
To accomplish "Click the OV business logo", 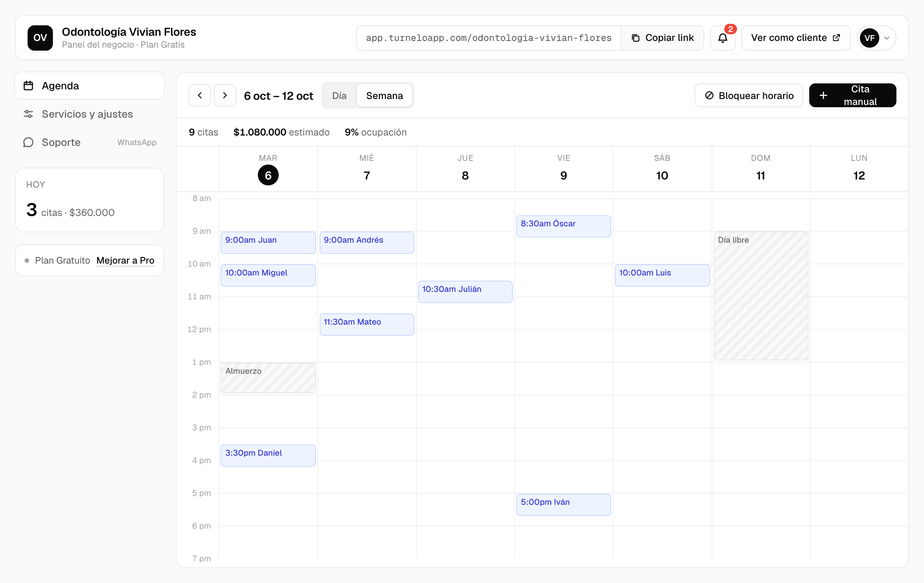I will click(40, 38).
